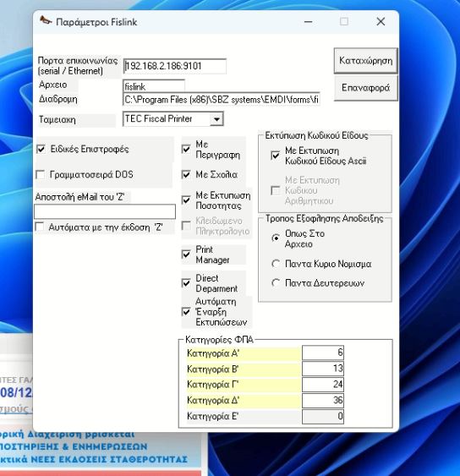
Task: Click the Κατηγορία Β' VAT value field
Action: coord(323,369)
